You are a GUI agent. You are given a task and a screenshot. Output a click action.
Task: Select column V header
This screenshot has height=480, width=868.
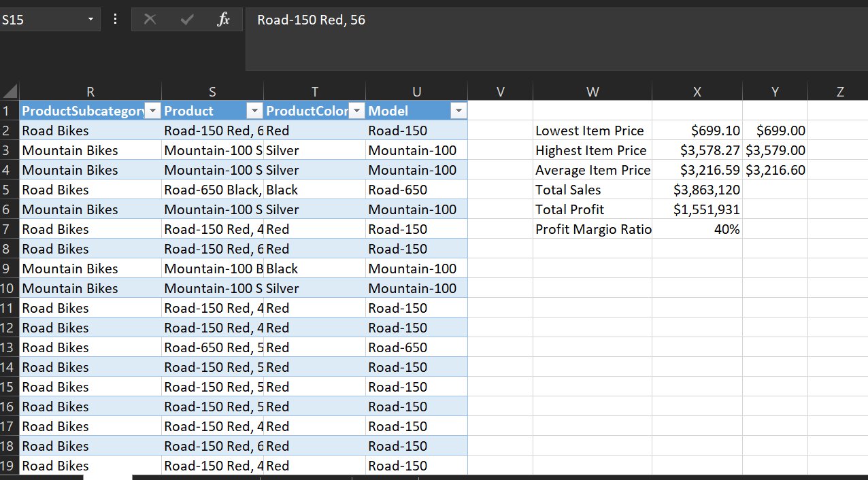pyautogui.click(x=500, y=92)
